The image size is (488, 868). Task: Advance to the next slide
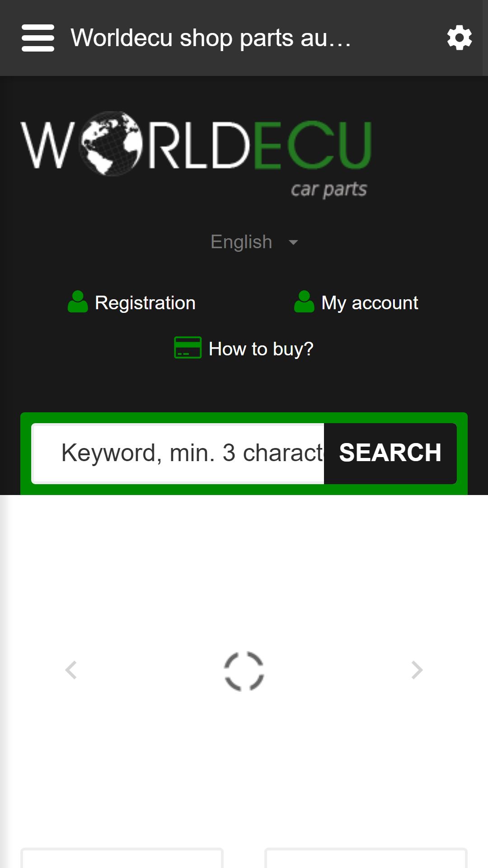(x=417, y=670)
